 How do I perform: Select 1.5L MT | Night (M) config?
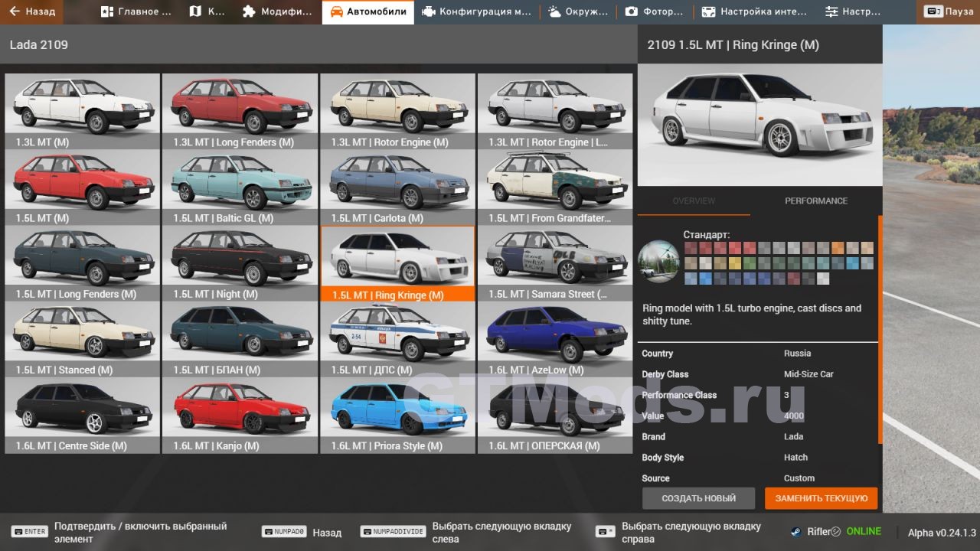pyautogui.click(x=240, y=263)
